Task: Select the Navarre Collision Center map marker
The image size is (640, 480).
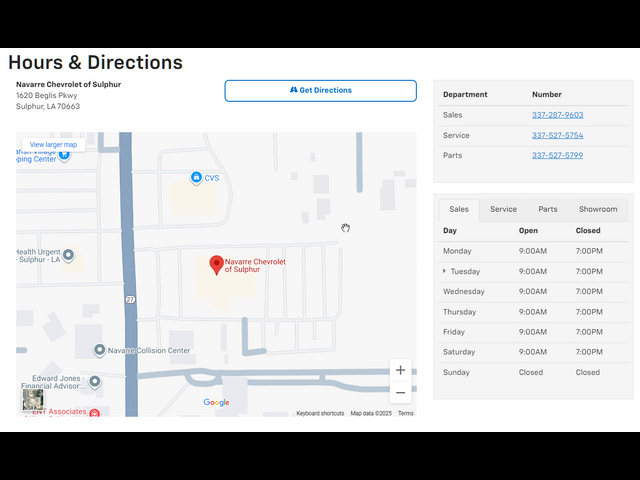Action: coord(100,350)
